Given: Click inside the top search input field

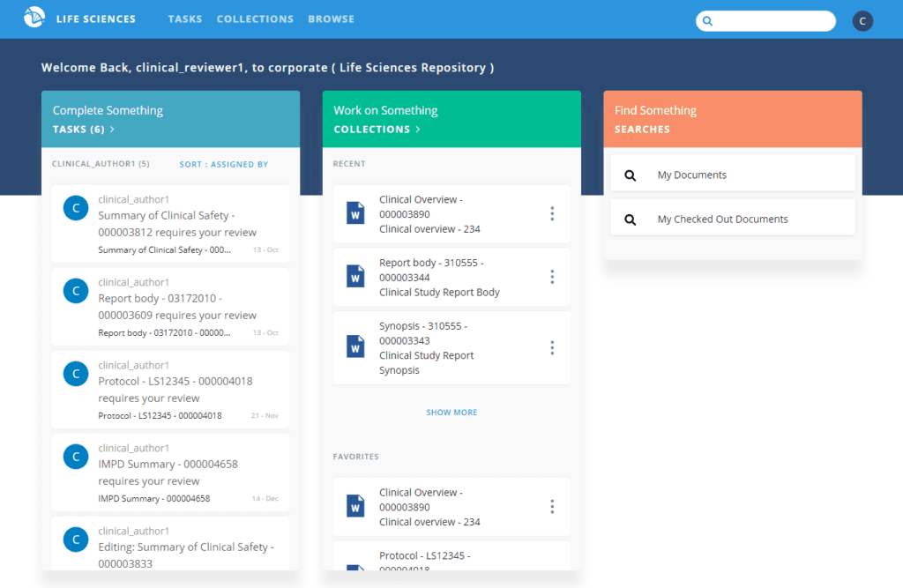Looking at the screenshot, I should click(x=776, y=20).
